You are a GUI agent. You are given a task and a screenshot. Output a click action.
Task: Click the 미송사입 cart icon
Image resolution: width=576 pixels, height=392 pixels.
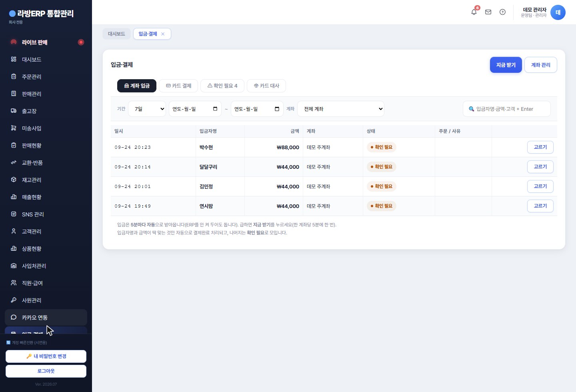[14, 128]
